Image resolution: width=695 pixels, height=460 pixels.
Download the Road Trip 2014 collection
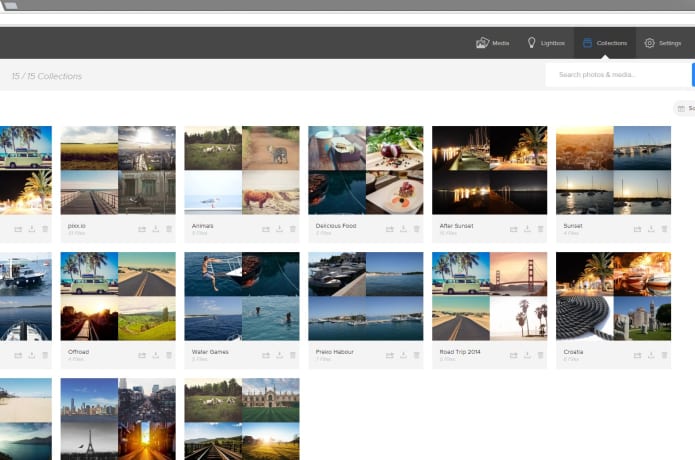[x=527, y=355]
